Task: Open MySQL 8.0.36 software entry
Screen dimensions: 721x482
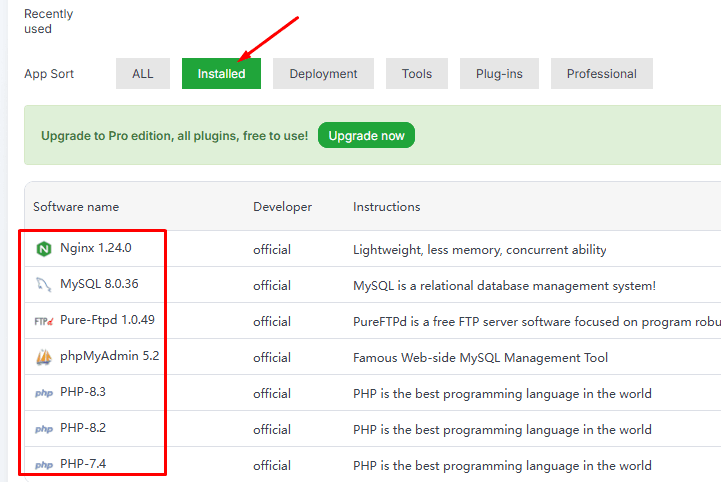Action: [x=99, y=284]
